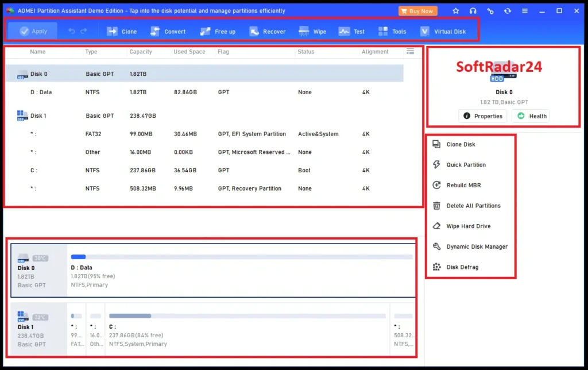This screenshot has width=588, height=370.
Task: Click the Disk 1 32°C temperature badge
Action: 41,317
